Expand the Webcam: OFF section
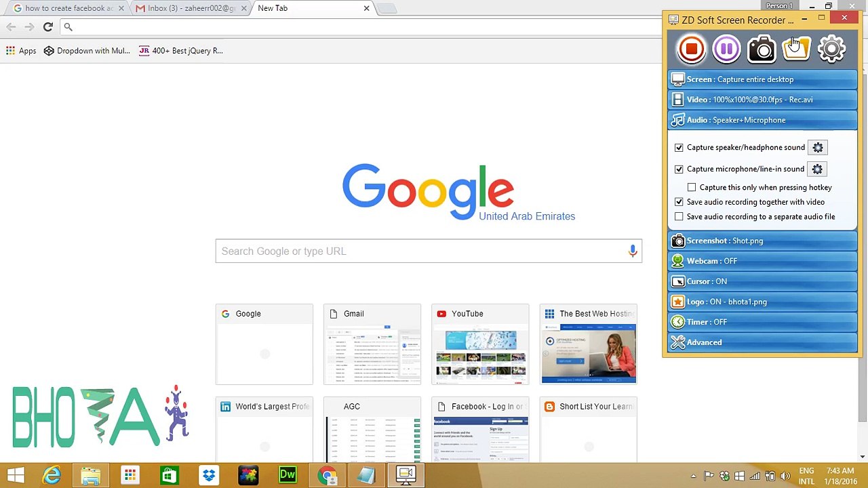 click(x=763, y=261)
